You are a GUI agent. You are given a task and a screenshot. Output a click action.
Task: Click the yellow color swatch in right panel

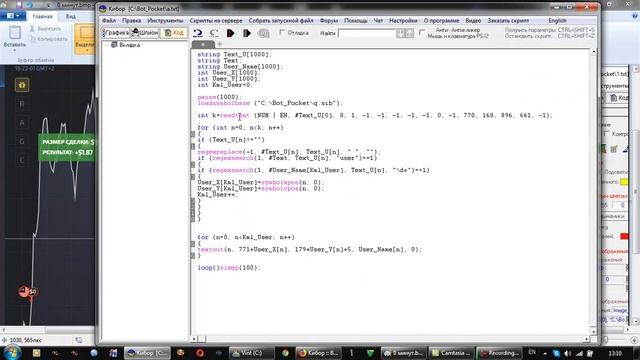pyautogui.click(x=624, y=182)
